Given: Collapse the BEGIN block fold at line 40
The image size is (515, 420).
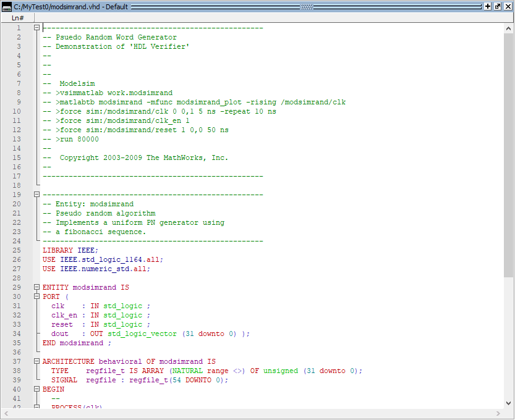Looking at the screenshot, I should click(37, 389).
